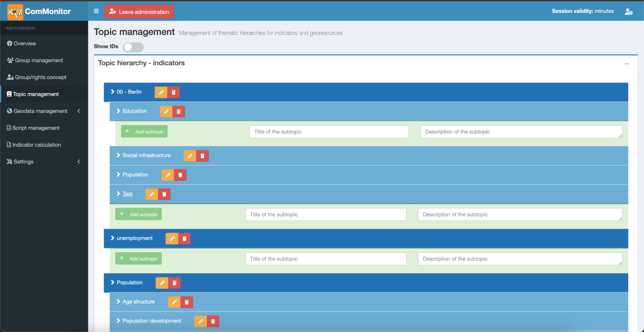Click the edit pencil icon for 00 - Berlin
This screenshot has width=644, height=332.
point(161,92)
